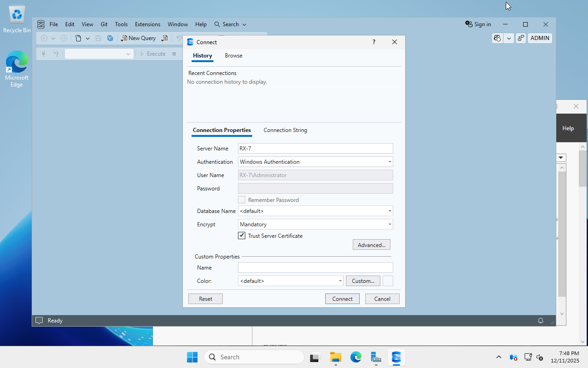The width and height of the screenshot is (588, 368).
Task: Enable Remember Password
Action: point(242,200)
